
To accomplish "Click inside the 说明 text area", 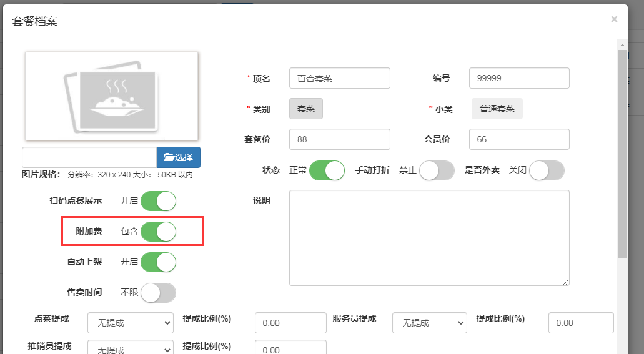I will coord(429,237).
